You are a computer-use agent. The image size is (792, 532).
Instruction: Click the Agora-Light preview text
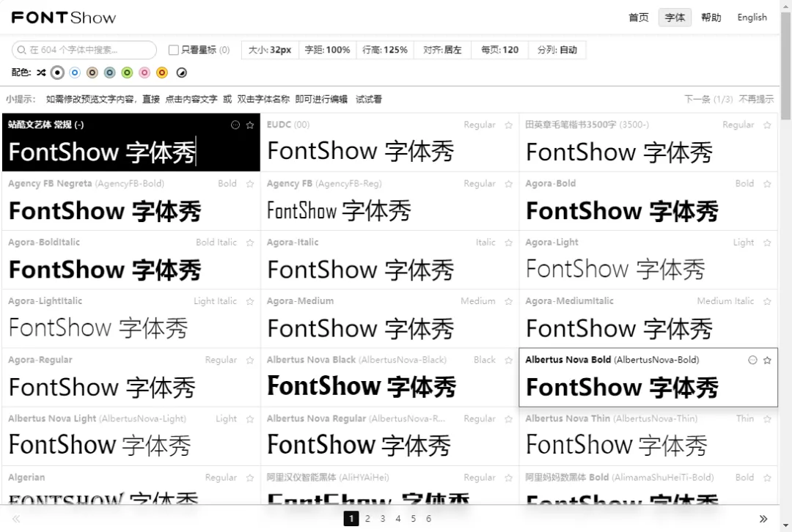615,269
